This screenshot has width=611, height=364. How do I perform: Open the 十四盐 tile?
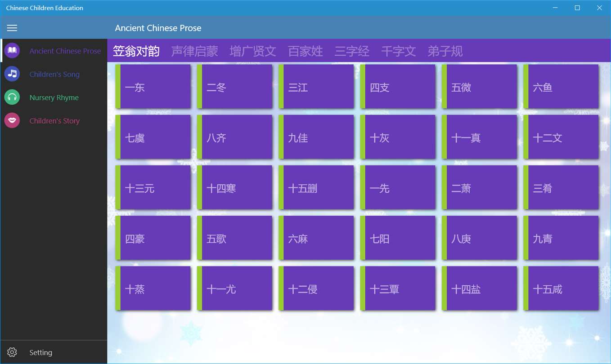click(480, 289)
